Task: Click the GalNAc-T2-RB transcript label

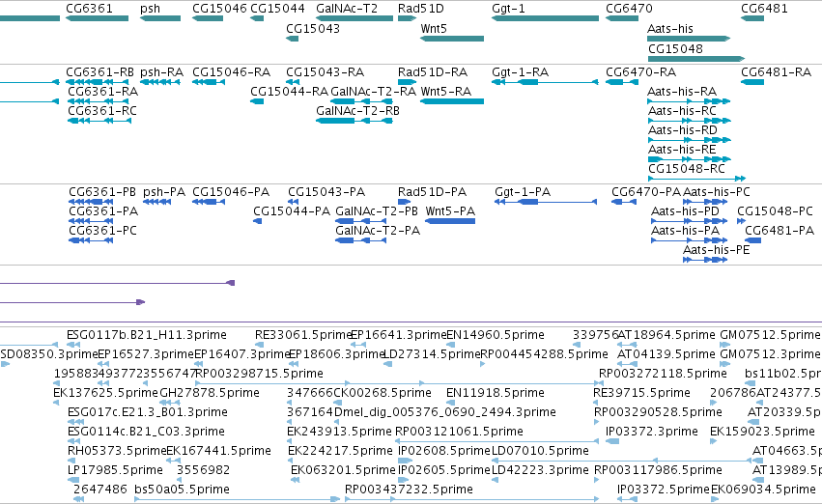Action: pyautogui.click(x=357, y=110)
